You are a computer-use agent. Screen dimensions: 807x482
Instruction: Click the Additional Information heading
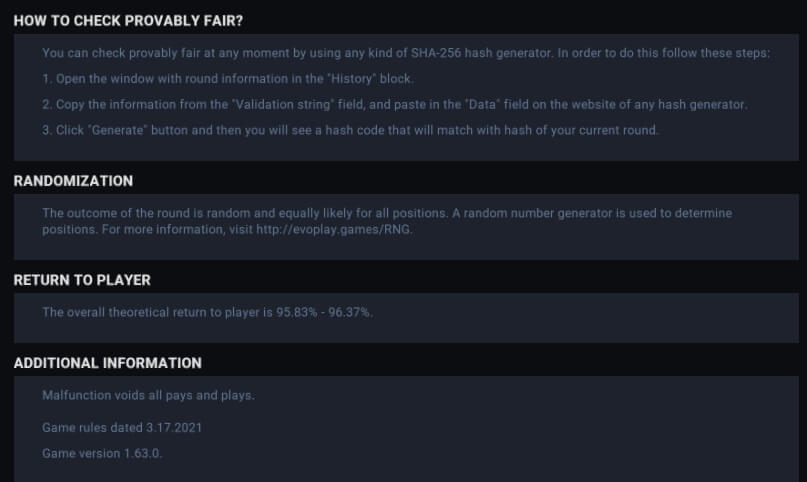108,363
